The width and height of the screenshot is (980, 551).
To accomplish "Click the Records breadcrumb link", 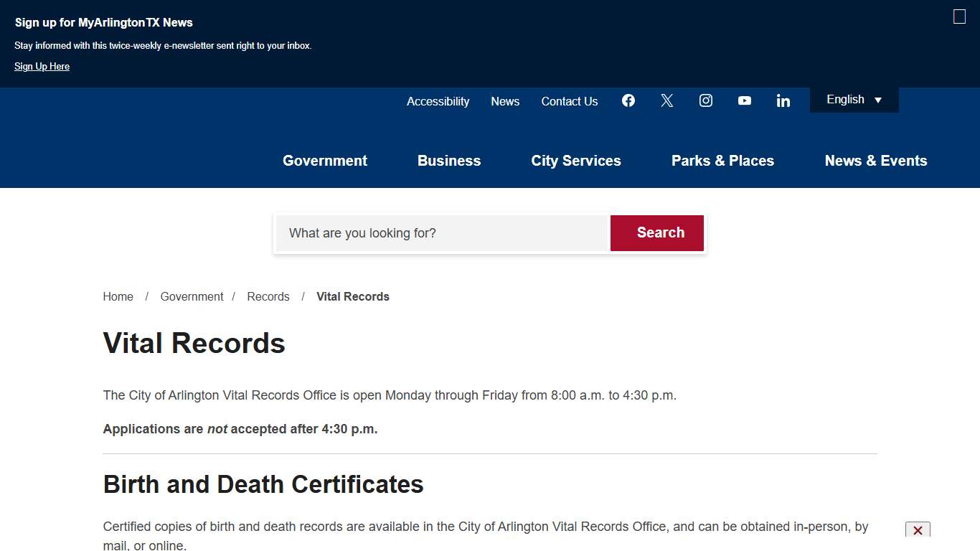I will tap(268, 296).
